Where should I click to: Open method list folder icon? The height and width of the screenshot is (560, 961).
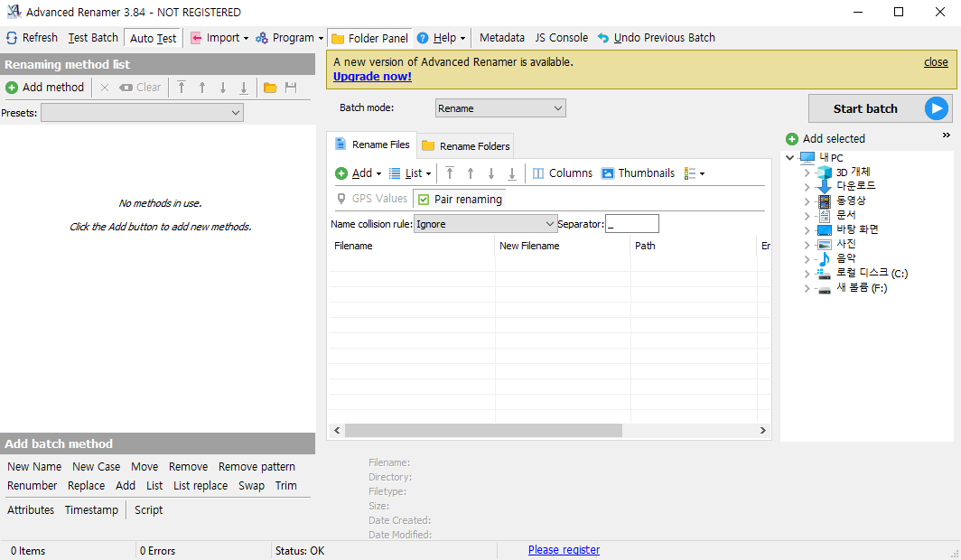[x=270, y=88]
